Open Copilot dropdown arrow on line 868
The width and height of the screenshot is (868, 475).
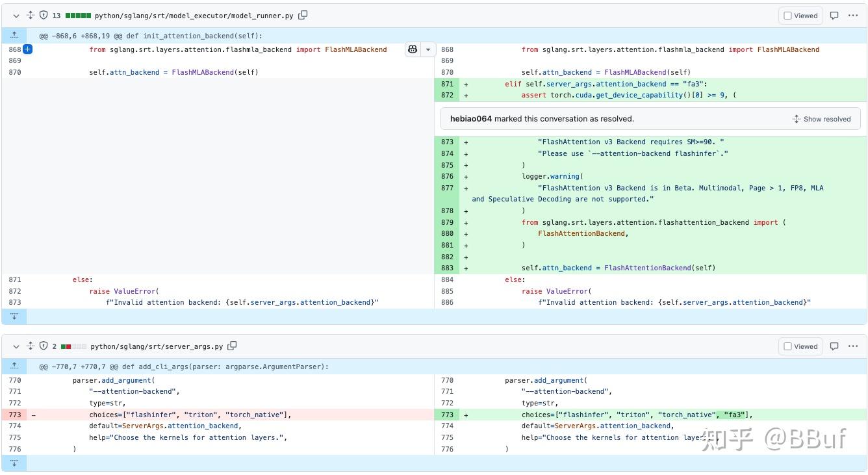428,49
